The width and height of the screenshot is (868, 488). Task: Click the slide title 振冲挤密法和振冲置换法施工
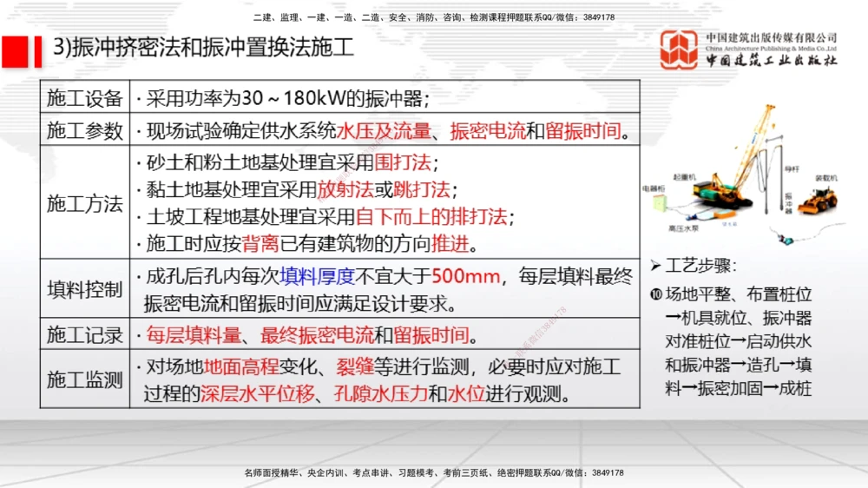(204, 48)
